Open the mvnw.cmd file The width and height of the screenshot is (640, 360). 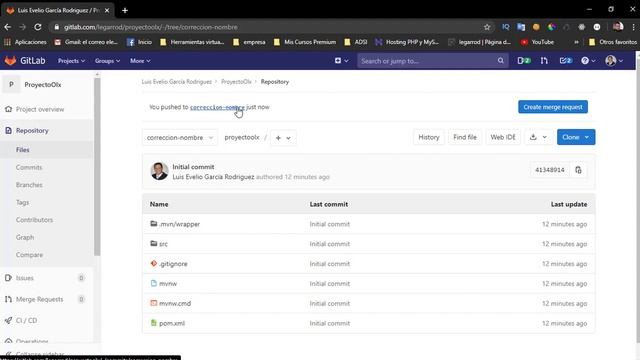pyautogui.click(x=175, y=303)
